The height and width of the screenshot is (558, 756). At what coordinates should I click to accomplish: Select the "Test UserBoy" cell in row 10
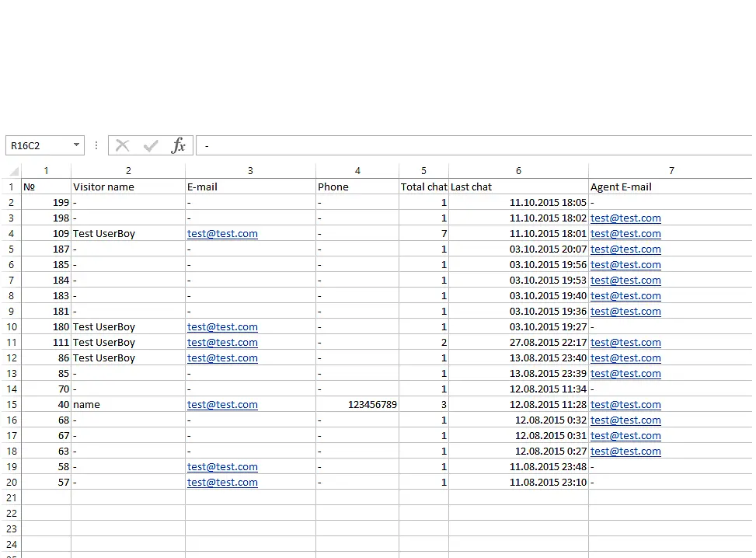point(127,327)
